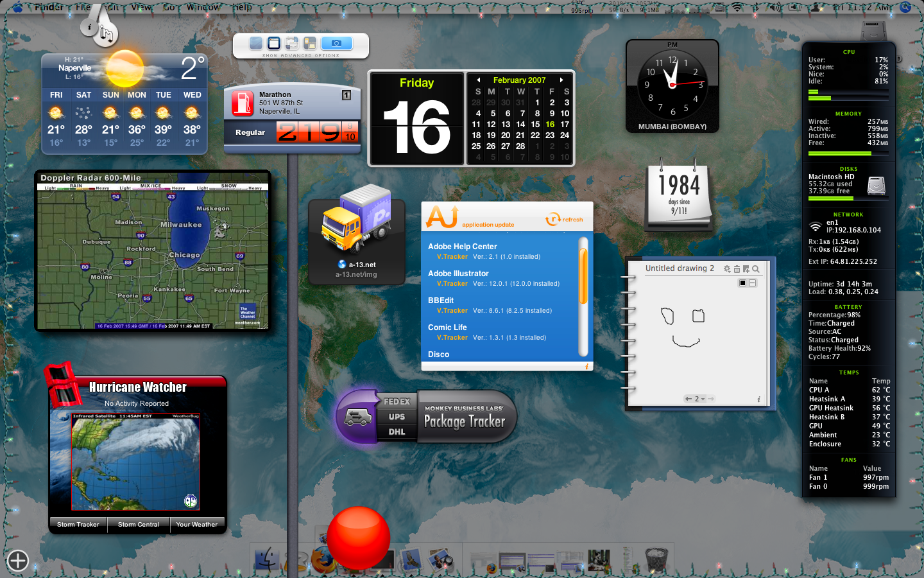Open Your Weather tab in Hurricane Watcher

pyautogui.click(x=197, y=525)
